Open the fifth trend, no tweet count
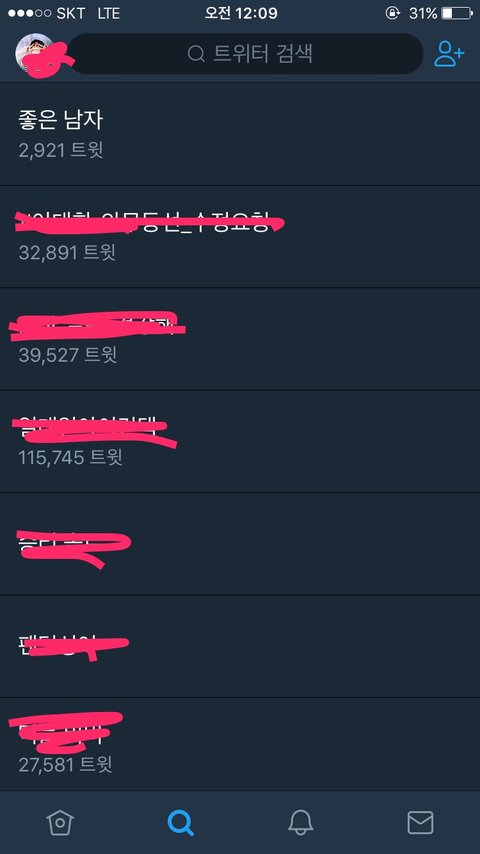This screenshot has width=480, height=854. pos(240,544)
